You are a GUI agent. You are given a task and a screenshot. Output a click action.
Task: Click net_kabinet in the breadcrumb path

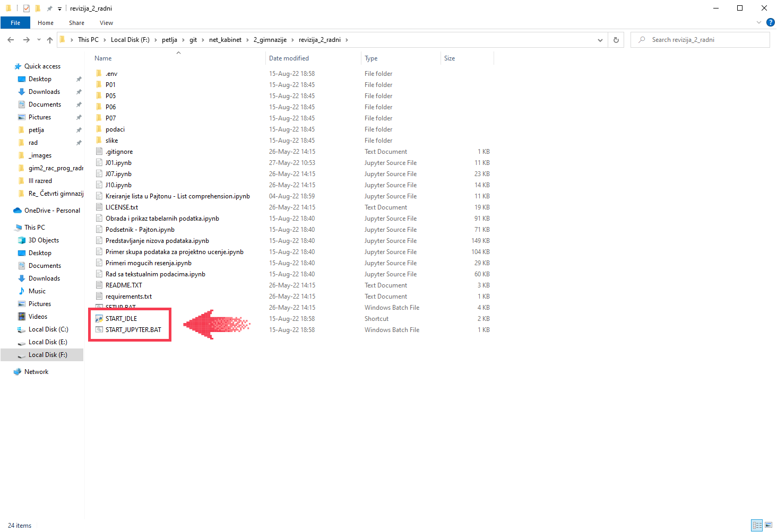[225, 40]
